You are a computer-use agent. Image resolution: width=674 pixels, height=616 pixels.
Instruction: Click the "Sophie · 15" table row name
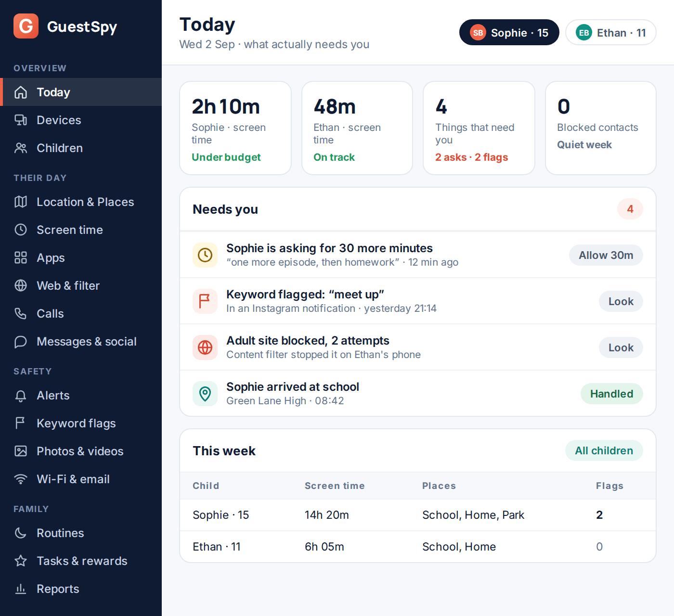[221, 515]
